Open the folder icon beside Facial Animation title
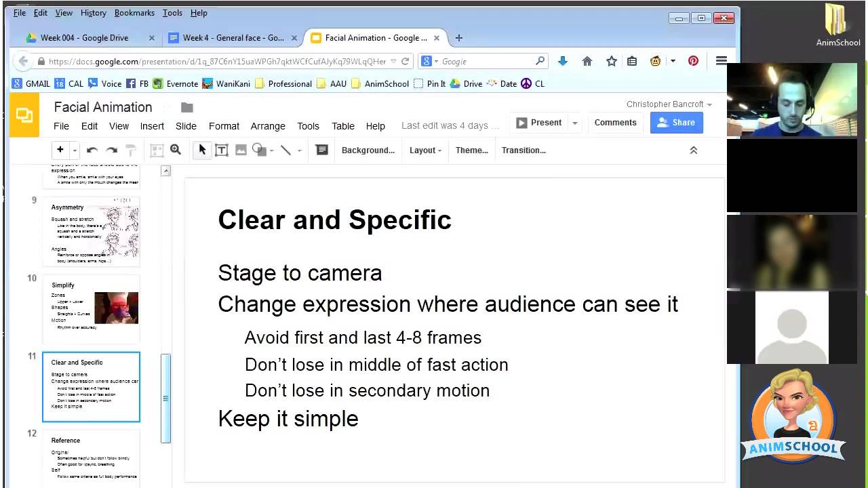This screenshot has height=488, width=868. click(x=187, y=107)
